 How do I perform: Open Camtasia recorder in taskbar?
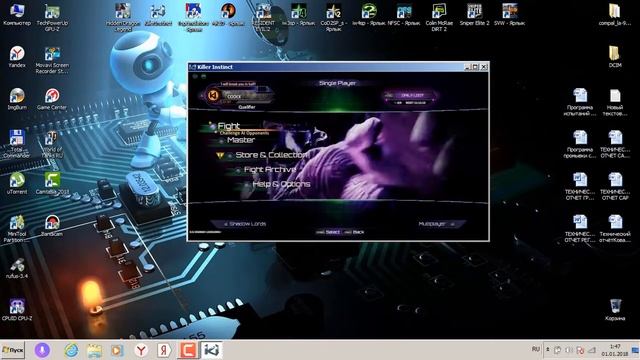pyautogui.click(x=188, y=350)
